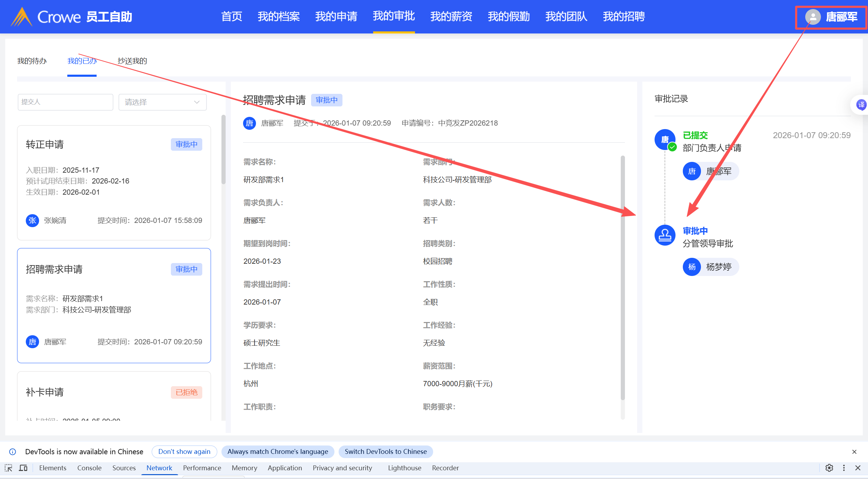Screen dimensions: 868x479
Task: Open DevTools three-dot customize menu
Action: (844, 468)
